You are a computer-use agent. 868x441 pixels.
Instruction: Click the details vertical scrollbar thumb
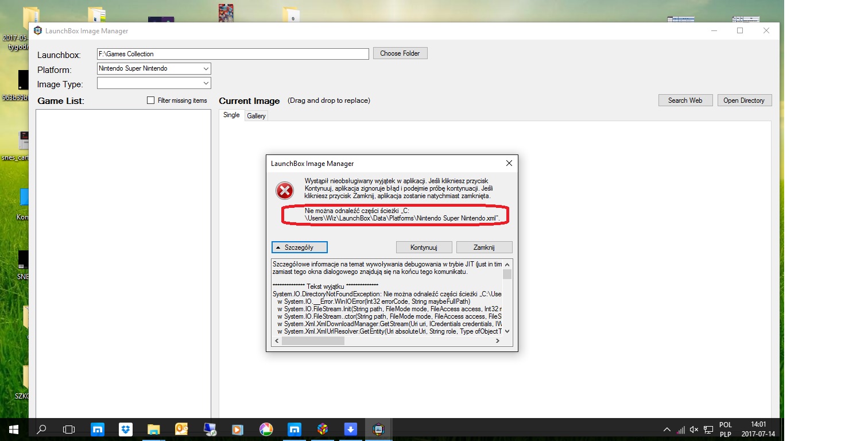point(507,274)
